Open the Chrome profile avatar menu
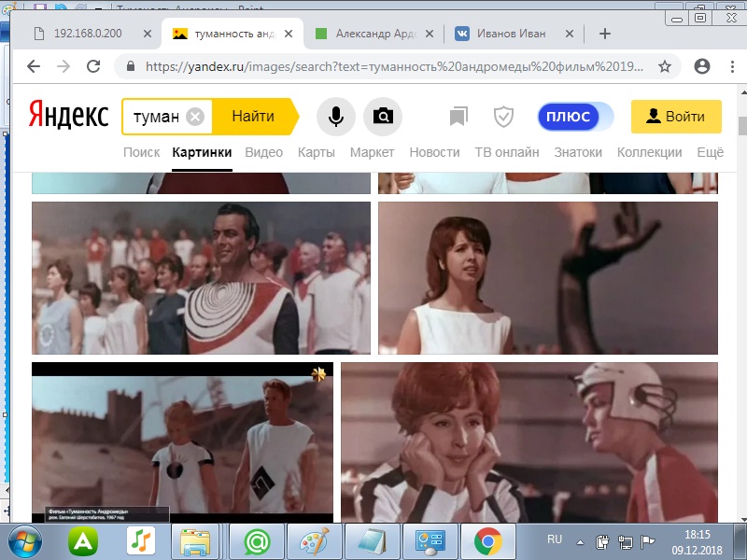Screen dimensions: 747x560 pos(702,66)
